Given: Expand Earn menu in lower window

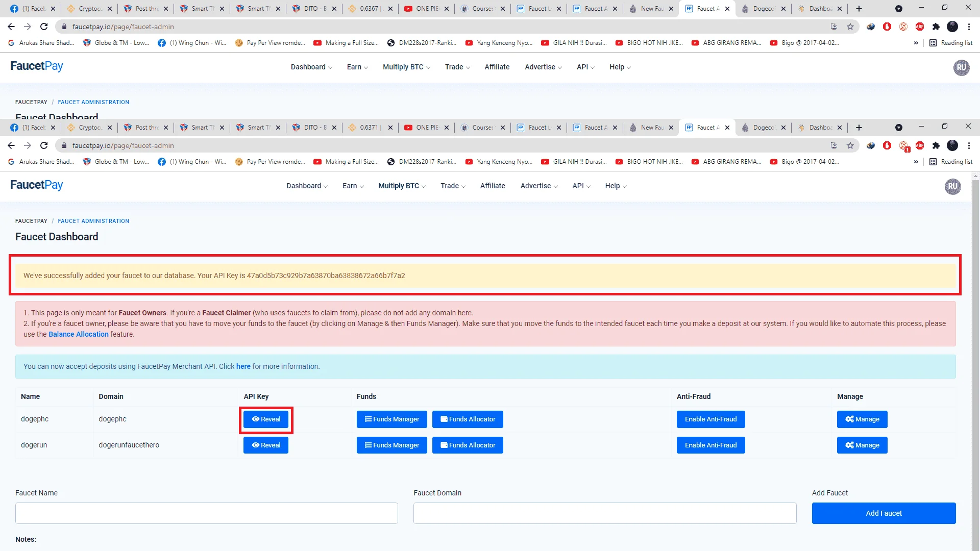Looking at the screenshot, I should pos(353,186).
